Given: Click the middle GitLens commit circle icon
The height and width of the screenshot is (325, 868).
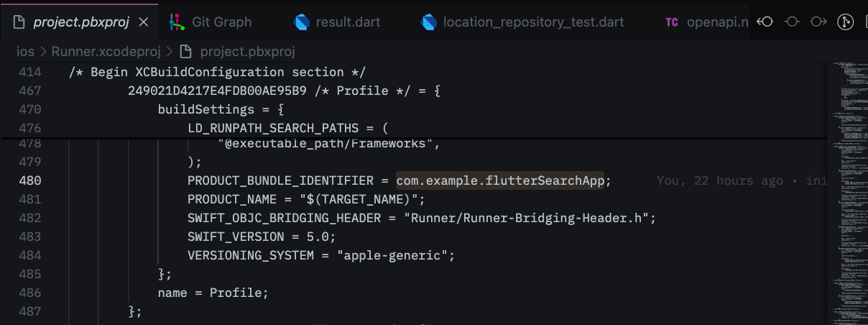Looking at the screenshot, I should click(x=792, y=22).
